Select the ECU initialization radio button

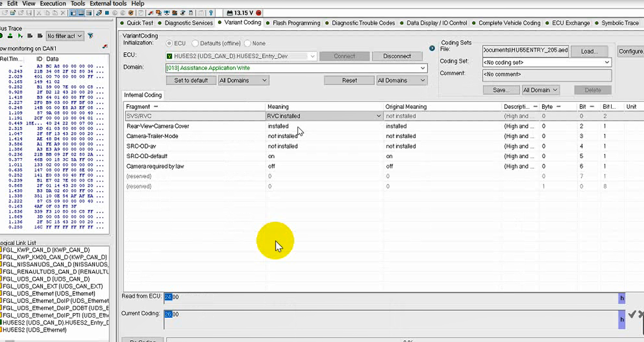[x=169, y=43]
